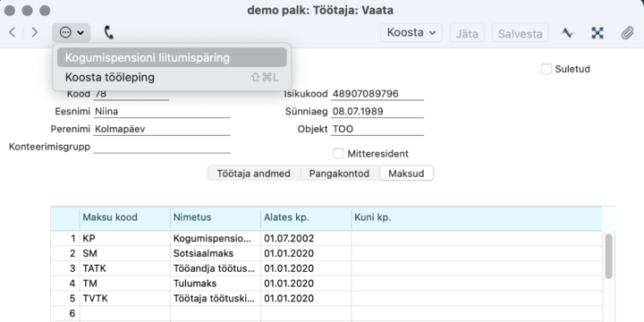Image resolution: width=644 pixels, height=322 pixels.
Task: Click the Perenimi field containing Kolmapäev
Action: coord(161,130)
